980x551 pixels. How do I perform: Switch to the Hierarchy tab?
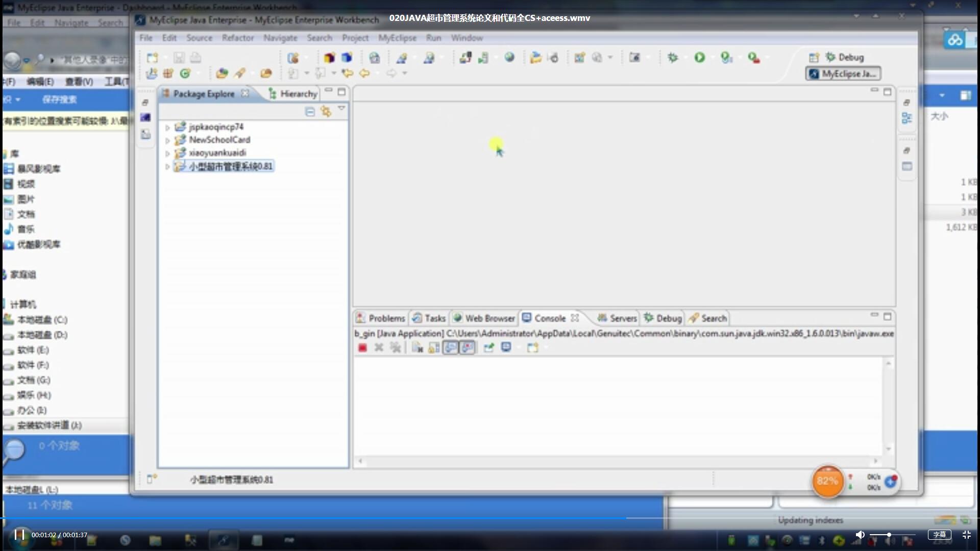click(293, 94)
